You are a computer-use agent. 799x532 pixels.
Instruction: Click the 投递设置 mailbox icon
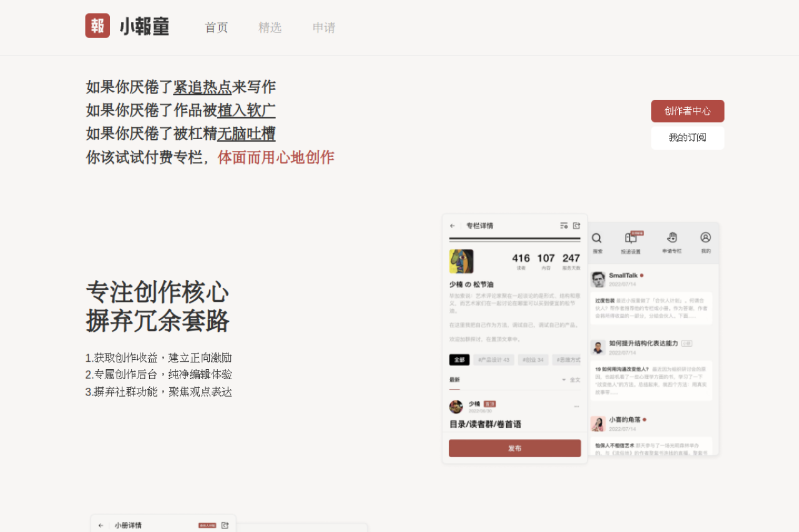pyautogui.click(x=630, y=238)
